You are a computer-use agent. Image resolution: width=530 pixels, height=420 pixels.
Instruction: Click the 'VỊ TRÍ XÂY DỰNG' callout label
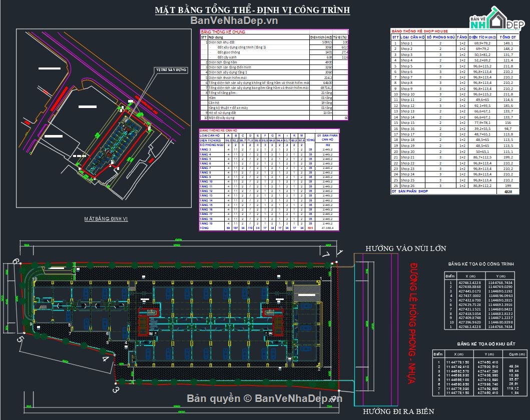coord(170,69)
